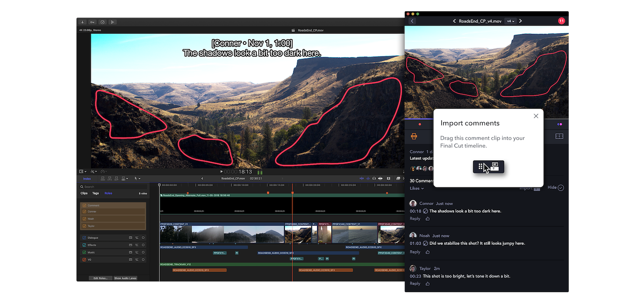Toggle the Index panel button
This screenshot has width=644, height=302.
pyautogui.click(x=87, y=179)
